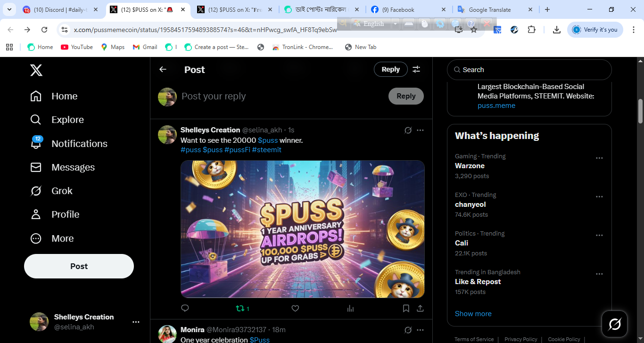644x343 pixels.
Task: Click the #steemit hashtag in the post
Action: coord(267,150)
